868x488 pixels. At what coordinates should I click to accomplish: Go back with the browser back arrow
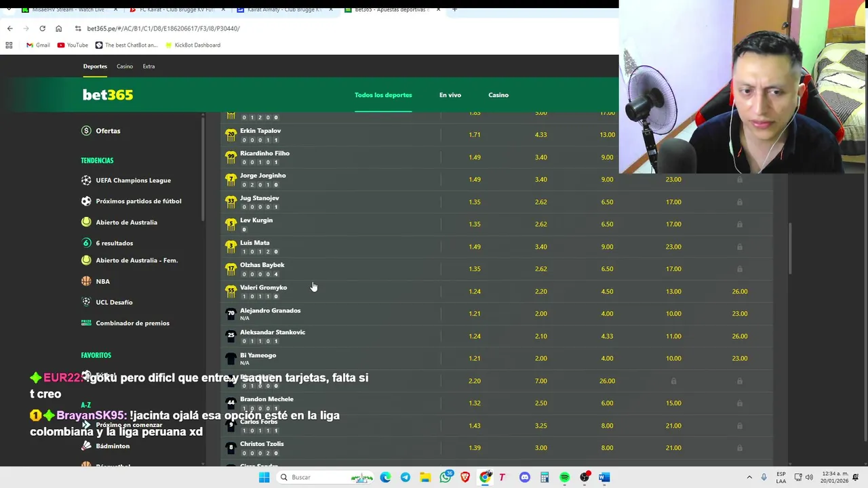point(9,28)
